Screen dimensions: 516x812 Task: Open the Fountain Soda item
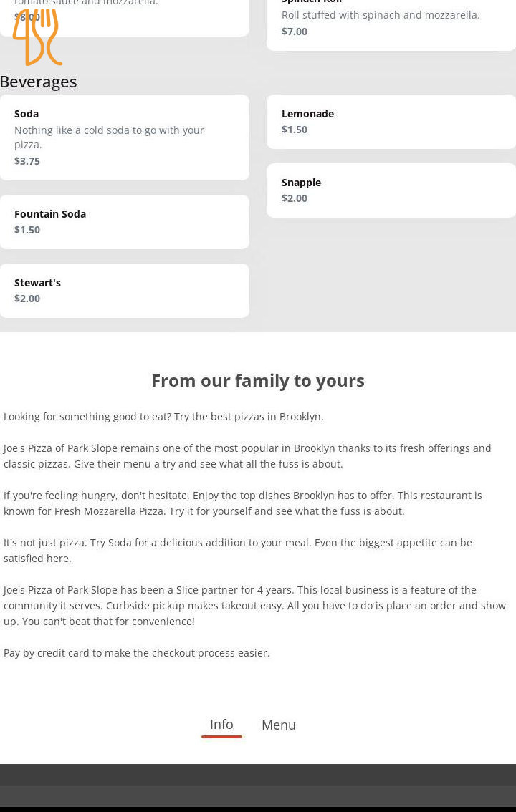[124, 222]
